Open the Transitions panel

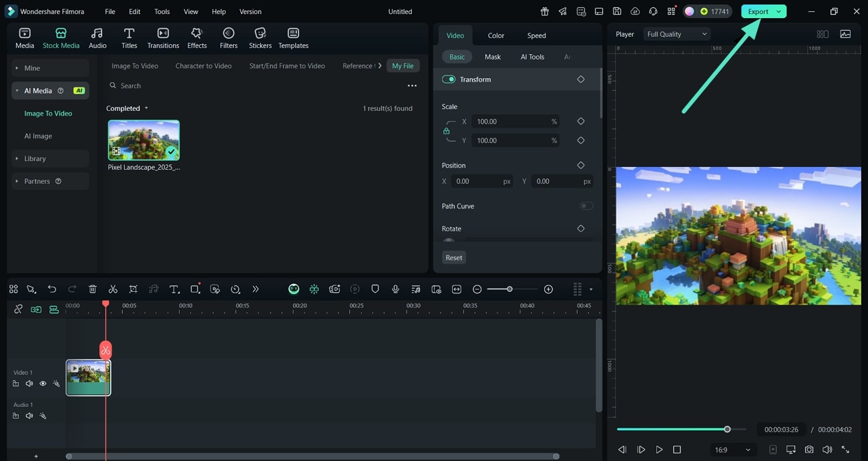(163, 38)
